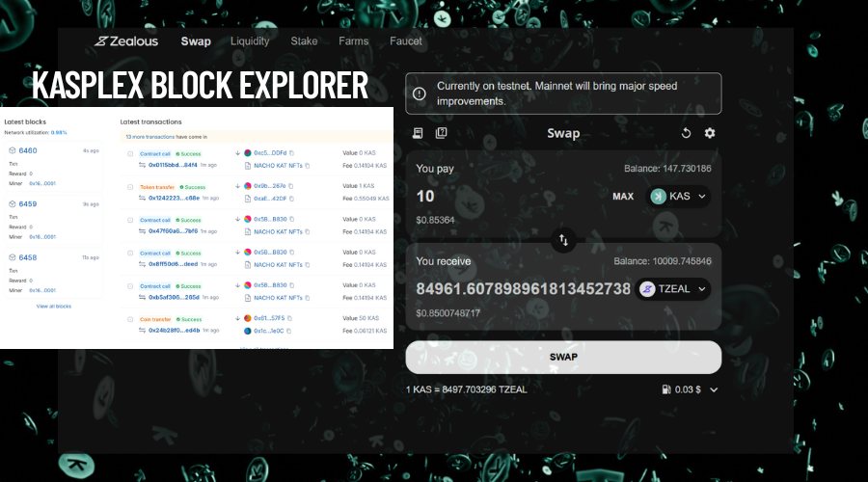Screen dimensions: 868x482
Task: Open the swap help guide icon
Action: (x=441, y=133)
